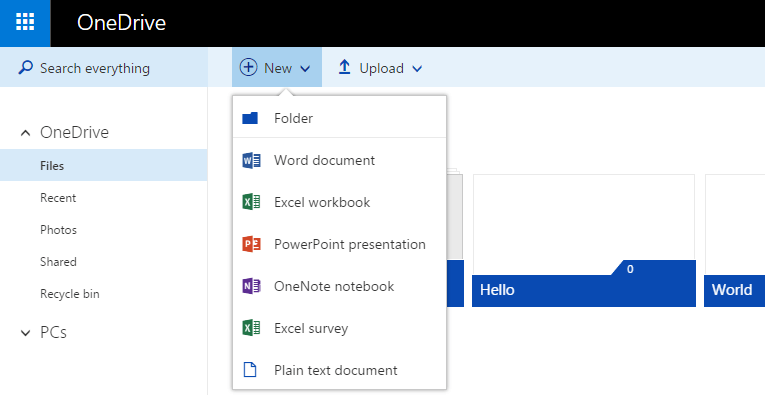Select Plain text document menu entry
Viewport: 765px width, 395px height.
(340, 370)
